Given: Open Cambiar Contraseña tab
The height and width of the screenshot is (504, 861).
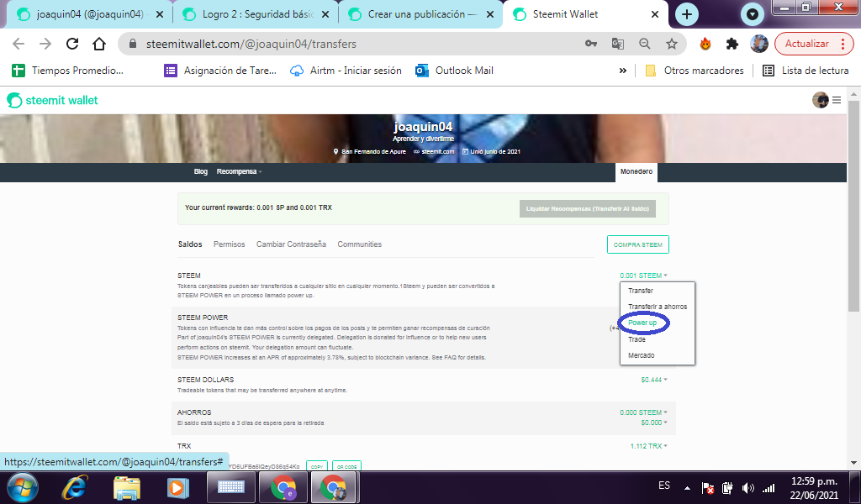Looking at the screenshot, I should point(291,244).
